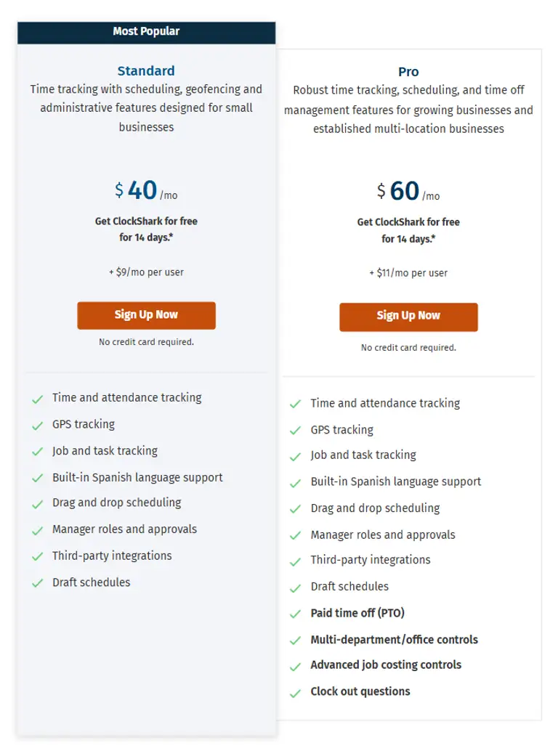Click Sign Up Now under Standard plan
Screen dimensions: 558x756
coord(146,315)
